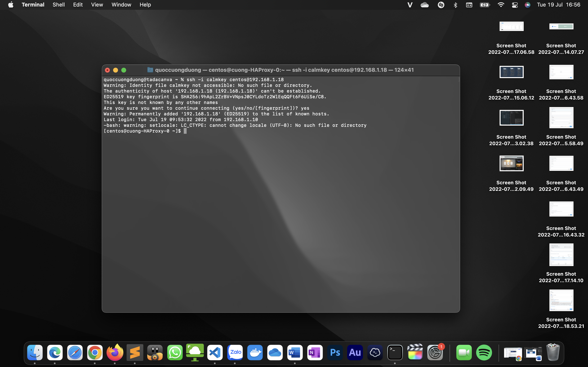Open the View menu
Viewport: 588px width, 367px height.
pyautogui.click(x=97, y=5)
